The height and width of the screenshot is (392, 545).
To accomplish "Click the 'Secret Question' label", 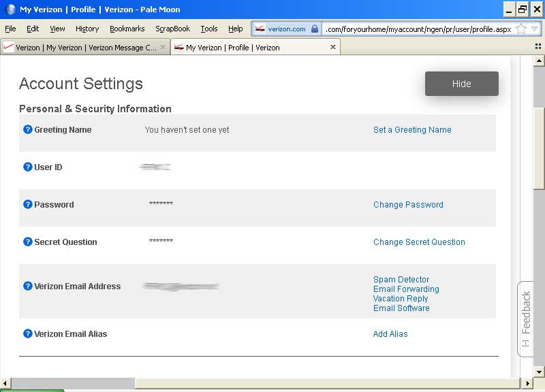I will pos(65,242).
